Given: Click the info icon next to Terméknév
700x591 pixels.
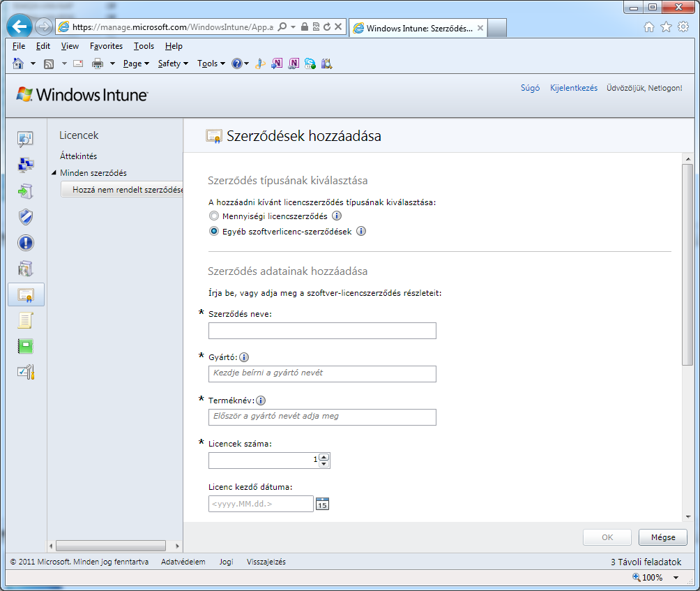Looking at the screenshot, I should coord(261,401).
